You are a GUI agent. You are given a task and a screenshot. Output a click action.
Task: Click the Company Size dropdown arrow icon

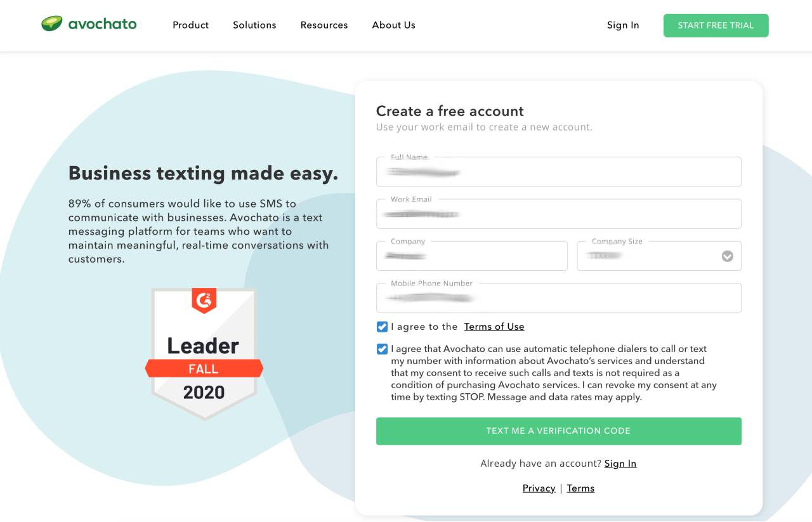[x=728, y=256]
